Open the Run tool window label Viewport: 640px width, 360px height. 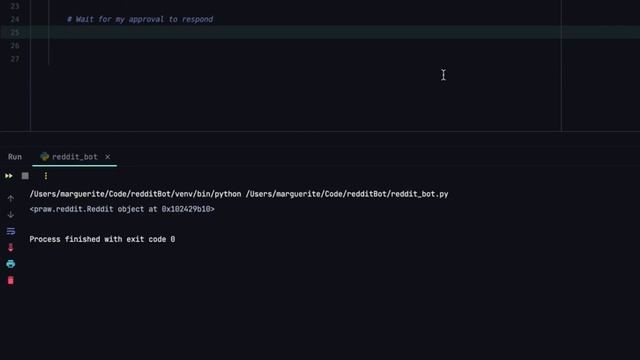[15, 157]
